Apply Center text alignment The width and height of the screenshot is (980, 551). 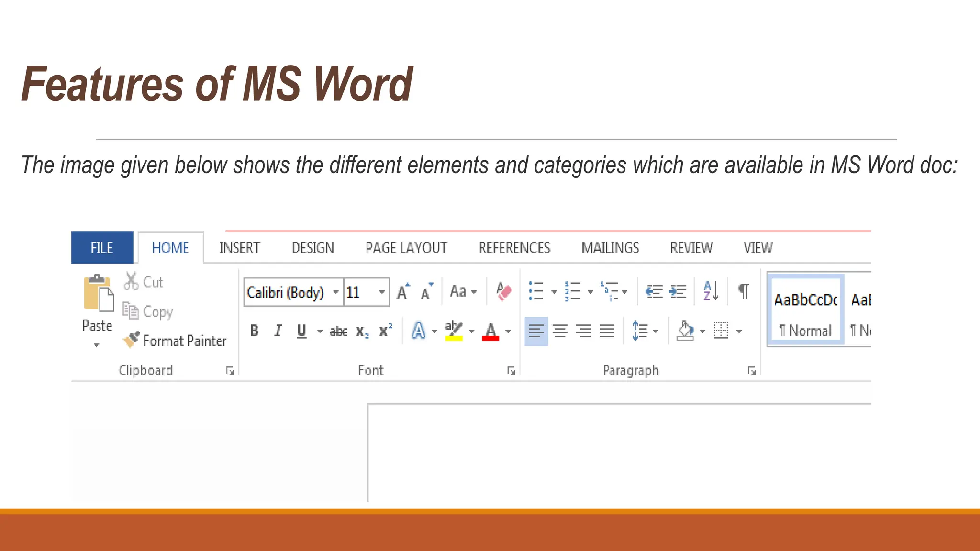coord(560,331)
